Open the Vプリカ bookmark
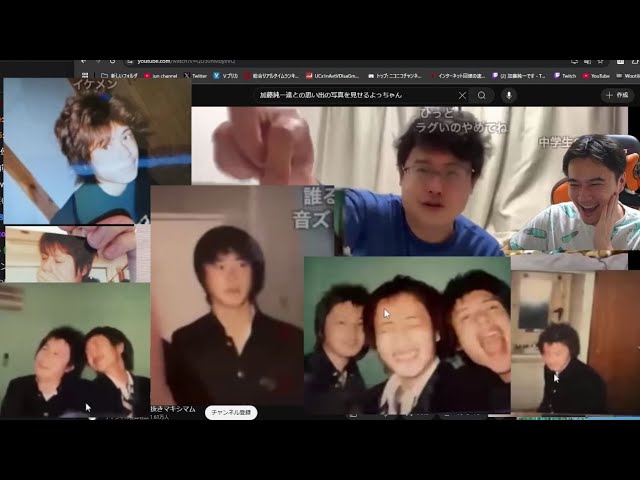Image resolution: width=640 pixels, height=480 pixels. pos(226,76)
